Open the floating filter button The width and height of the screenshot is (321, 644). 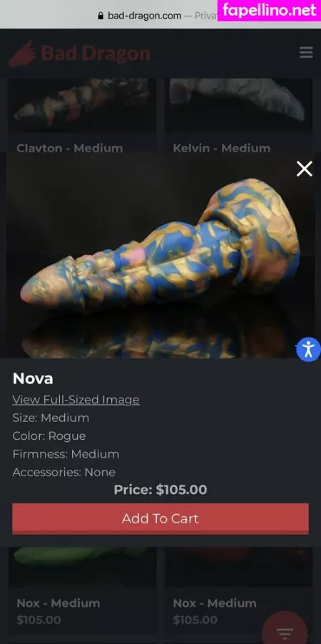coord(285,629)
